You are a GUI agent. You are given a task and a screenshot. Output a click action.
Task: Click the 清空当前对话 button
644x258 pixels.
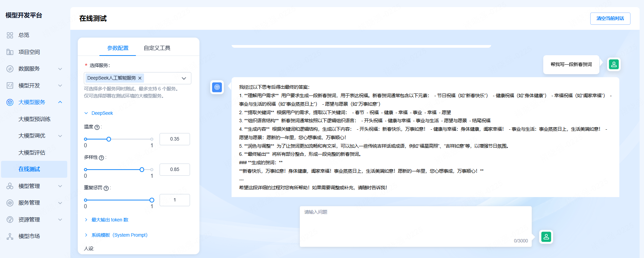tap(610, 19)
